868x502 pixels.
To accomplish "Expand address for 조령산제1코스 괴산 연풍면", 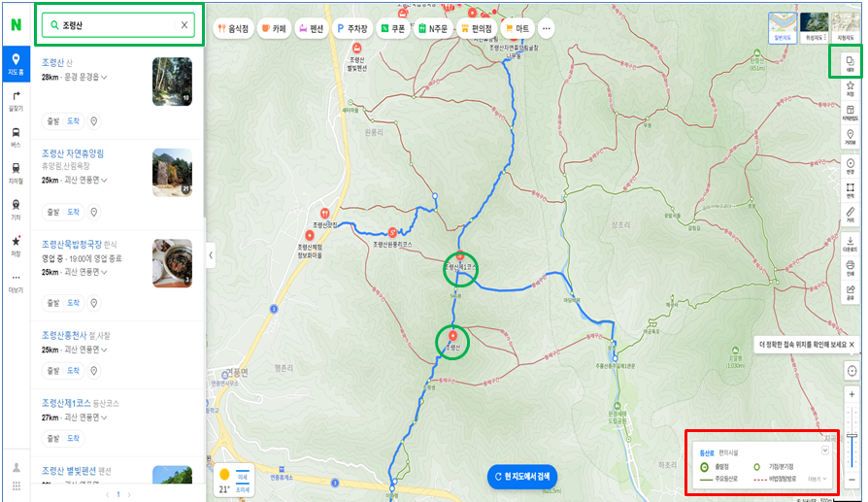I will point(104,418).
